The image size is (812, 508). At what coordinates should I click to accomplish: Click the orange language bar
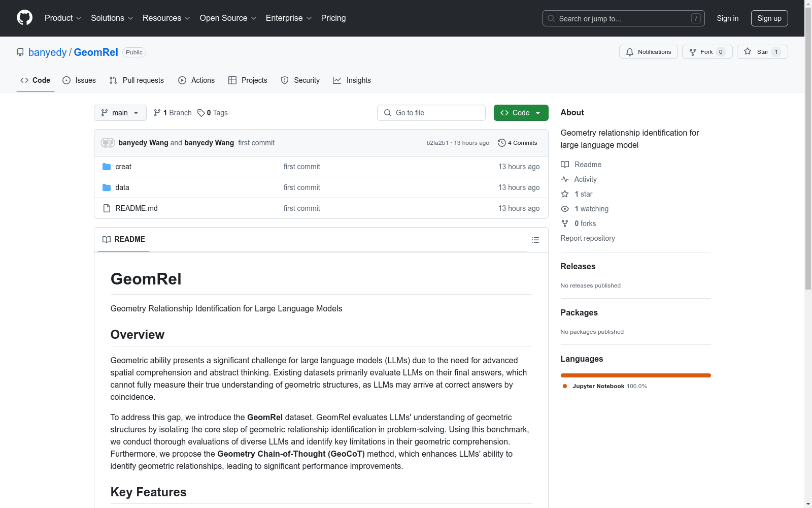tap(636, 375)
